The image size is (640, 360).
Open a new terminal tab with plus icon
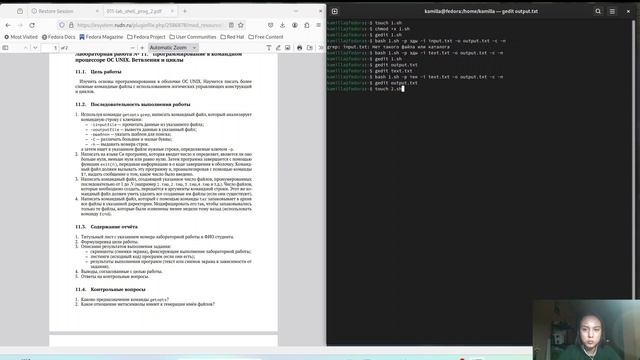(335, 11)
